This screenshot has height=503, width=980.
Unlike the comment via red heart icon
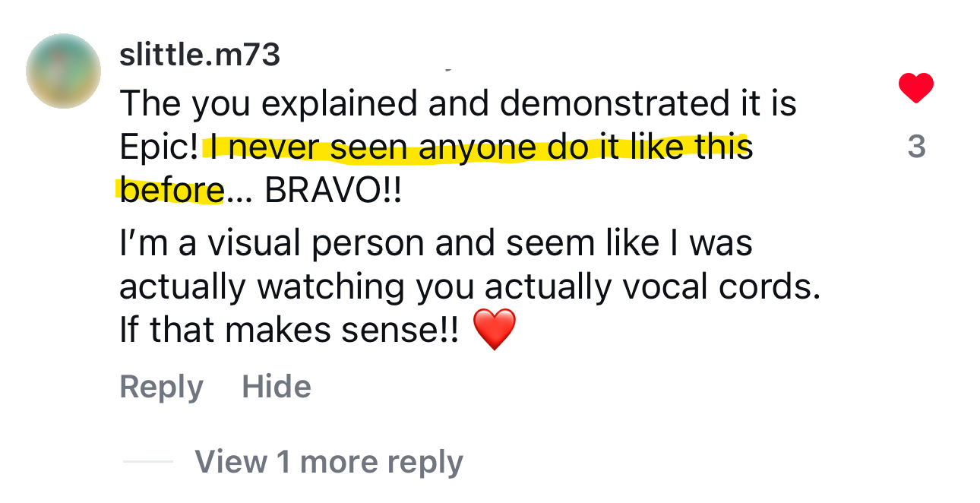[x=915, y=88]
